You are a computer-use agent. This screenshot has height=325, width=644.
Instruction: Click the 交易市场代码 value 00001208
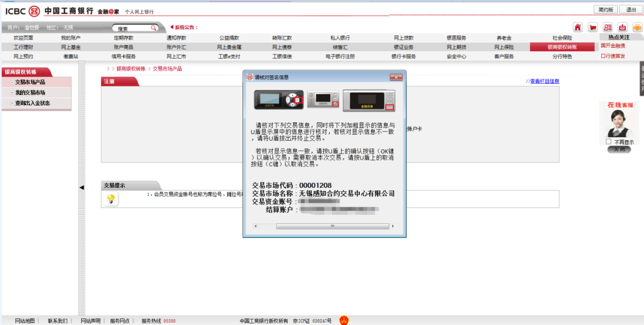[315, 185]
